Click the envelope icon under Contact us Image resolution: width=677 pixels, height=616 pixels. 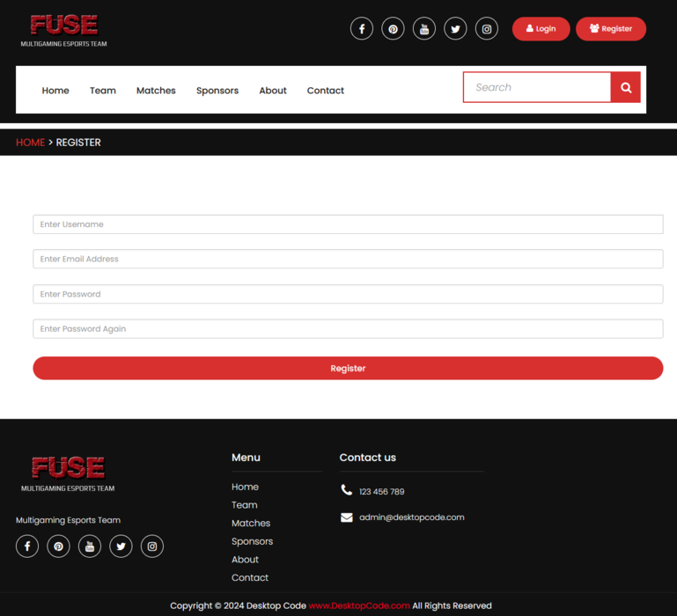click(346, 517)
